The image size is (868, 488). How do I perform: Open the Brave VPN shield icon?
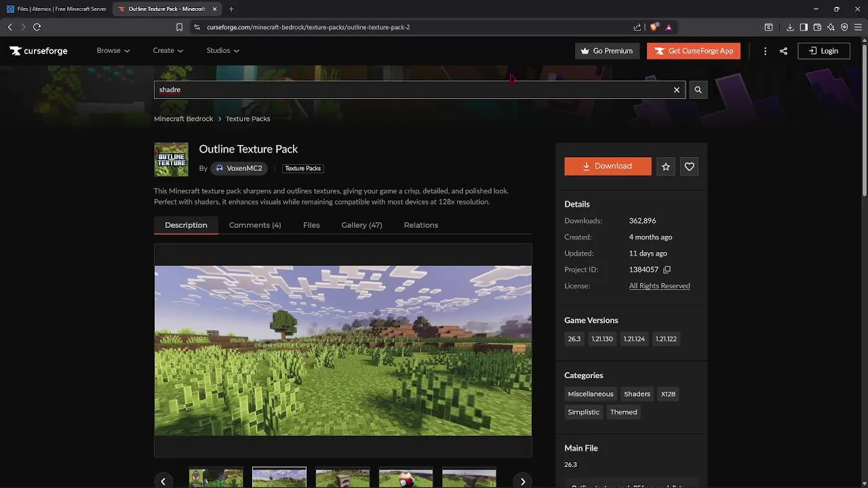[x=844, y=27]
